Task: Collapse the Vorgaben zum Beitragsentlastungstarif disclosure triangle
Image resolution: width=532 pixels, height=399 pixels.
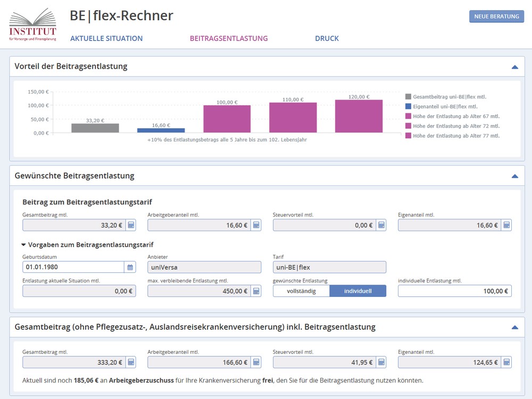Action: (23, 245)
